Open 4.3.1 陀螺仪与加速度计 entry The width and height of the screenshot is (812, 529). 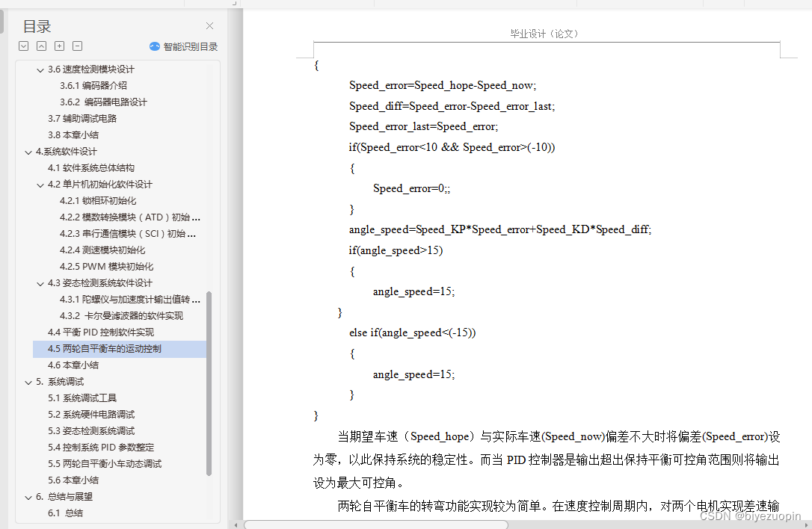click(130, 300)
